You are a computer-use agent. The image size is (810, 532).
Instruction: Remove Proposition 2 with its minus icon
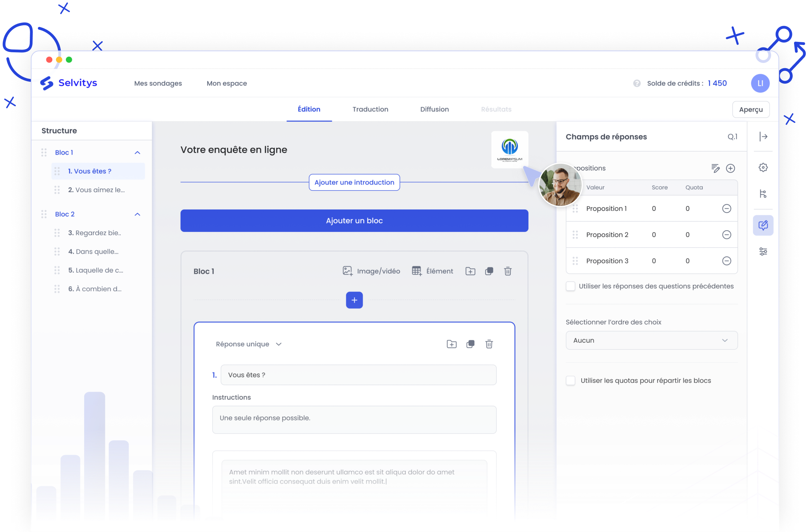coord(727,235)
